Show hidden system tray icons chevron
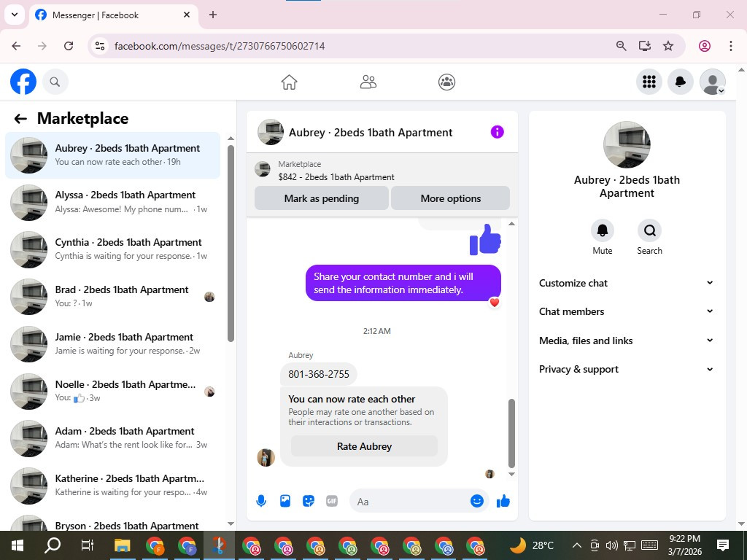747x560 pixels. tap(576, 545)
